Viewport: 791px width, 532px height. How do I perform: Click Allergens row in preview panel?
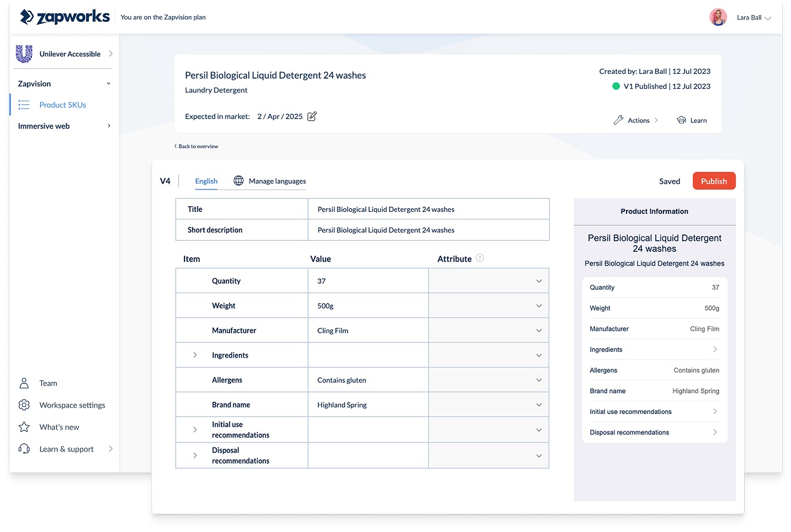click(x=655, y=370)
